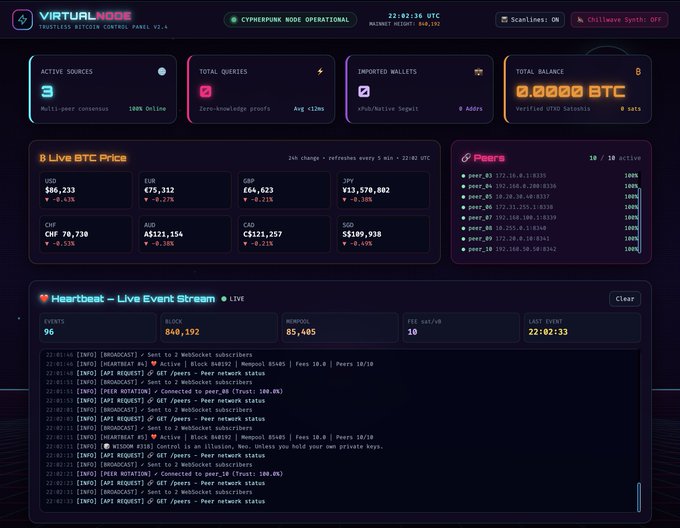
Task: Click the 10 / 10 active peers count
Action: pos(615,158)
